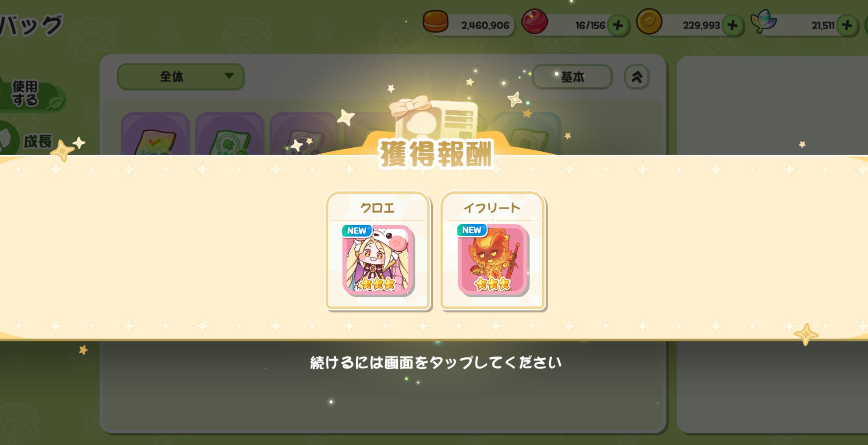
Task: Switch to the 成長 tab
Action: 29,141
